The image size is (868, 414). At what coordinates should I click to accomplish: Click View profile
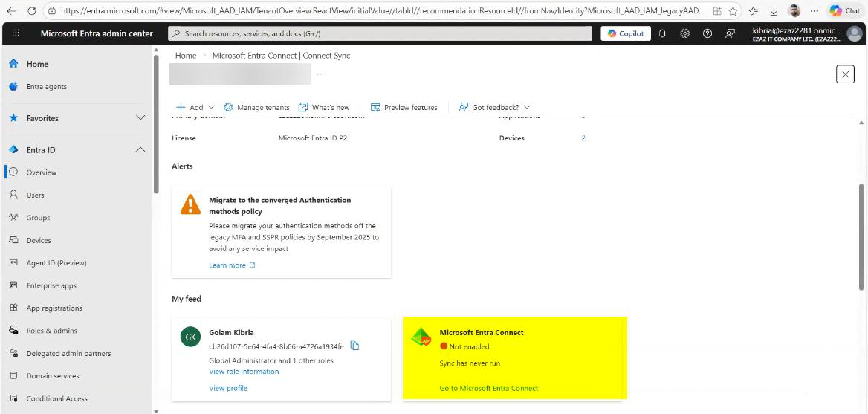tap(228, 388)
